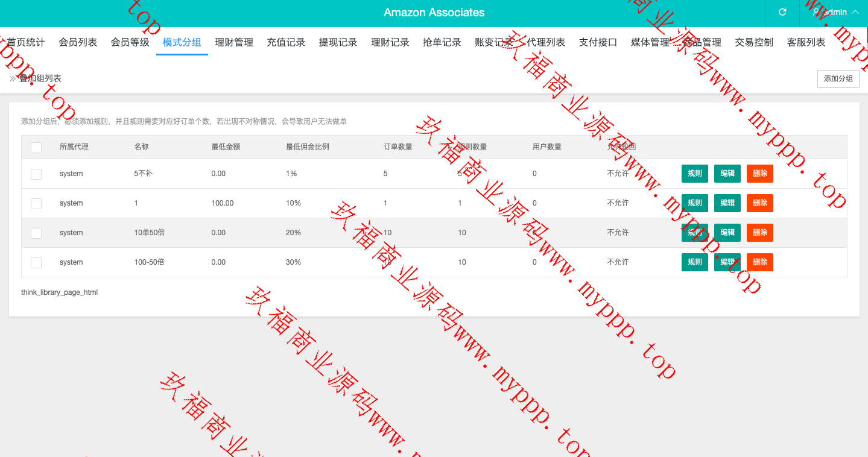Click the 30% commission cell
The width and height of the screenshot is (868, 457).
click(293, 262)
